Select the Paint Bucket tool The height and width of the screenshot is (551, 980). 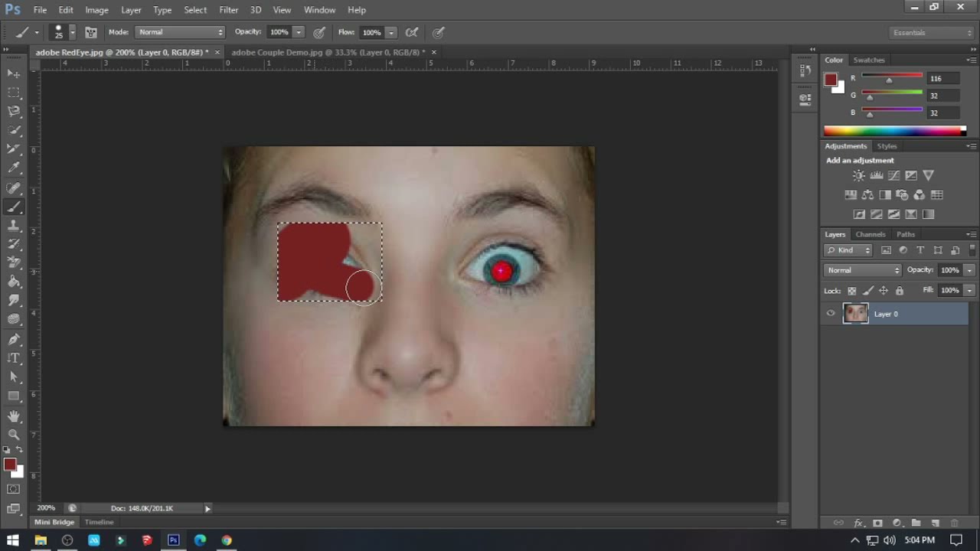click(x=14, y=282)
